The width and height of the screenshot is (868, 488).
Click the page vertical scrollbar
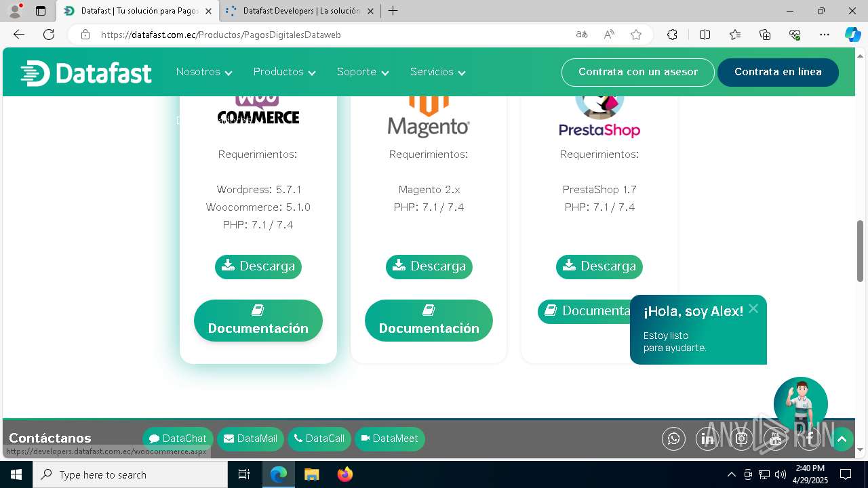(861, 251)
